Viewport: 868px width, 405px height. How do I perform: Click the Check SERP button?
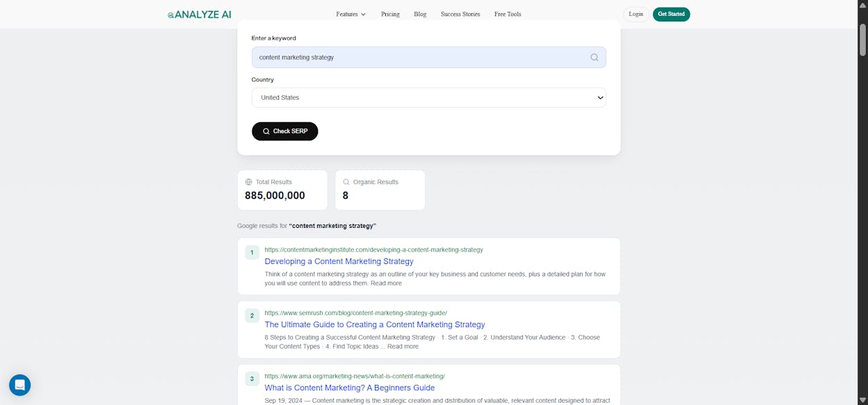284,131
